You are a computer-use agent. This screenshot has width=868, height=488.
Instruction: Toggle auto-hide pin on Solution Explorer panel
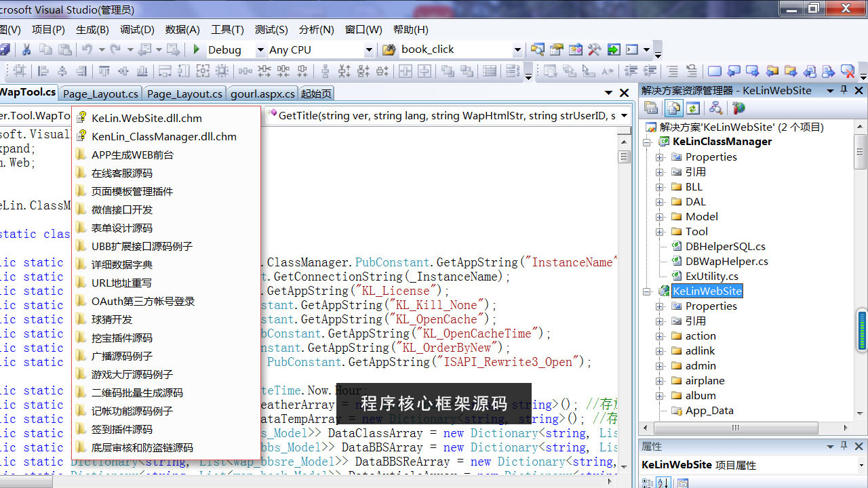(844, 90)
